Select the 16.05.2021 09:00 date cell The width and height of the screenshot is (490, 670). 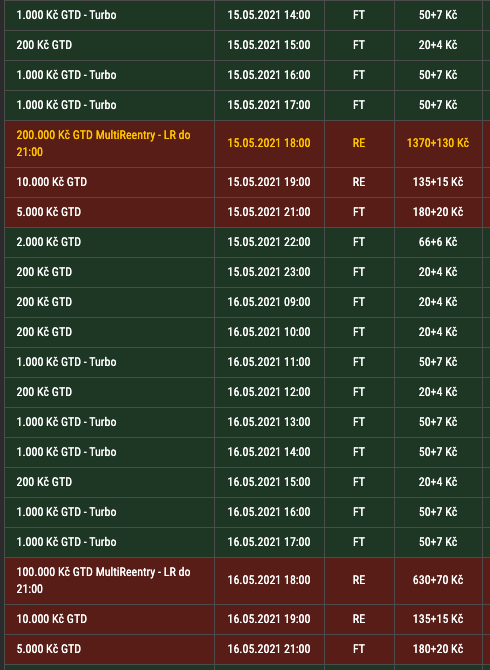pyautogui.click(x=269, y=302)
